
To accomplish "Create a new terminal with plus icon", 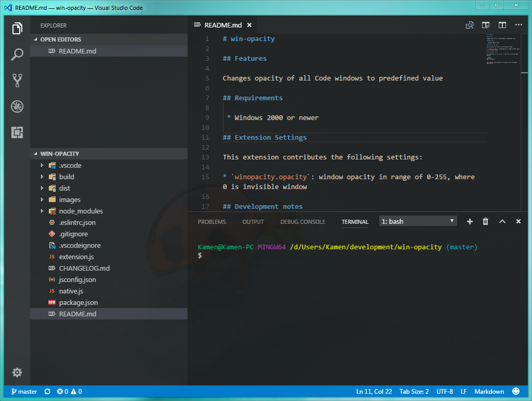I will pos(470,221).
